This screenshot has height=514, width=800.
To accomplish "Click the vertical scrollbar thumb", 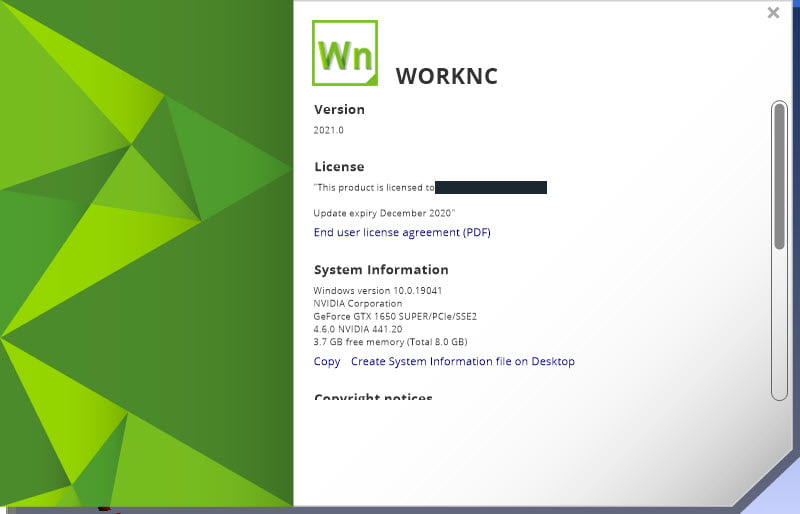I will click(x=779, y=176).
